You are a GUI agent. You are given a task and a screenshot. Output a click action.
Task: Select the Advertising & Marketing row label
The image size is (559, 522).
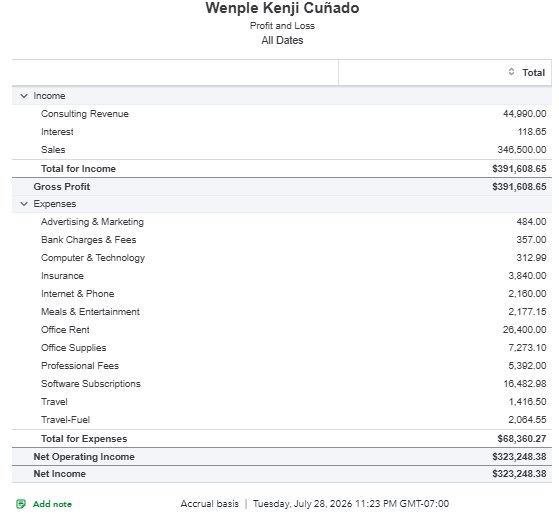(92, 222)
